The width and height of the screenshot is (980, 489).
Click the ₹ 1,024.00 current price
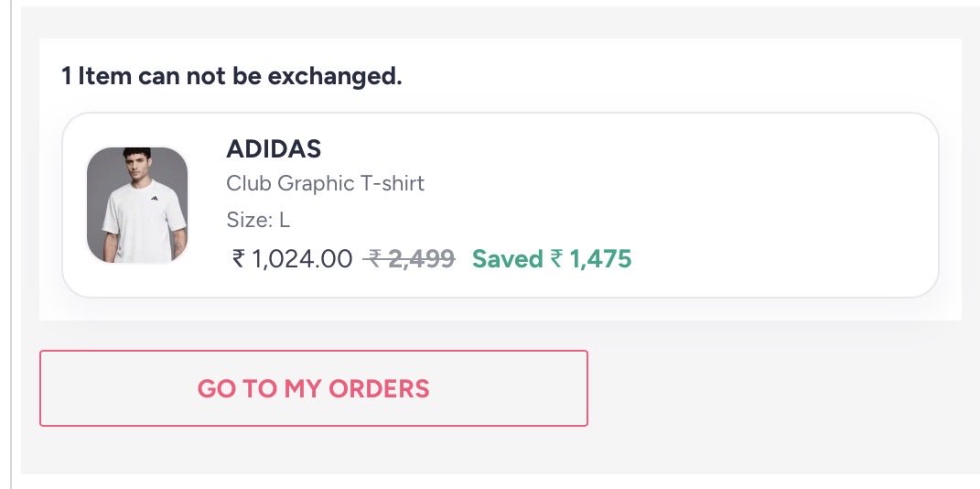292,259
